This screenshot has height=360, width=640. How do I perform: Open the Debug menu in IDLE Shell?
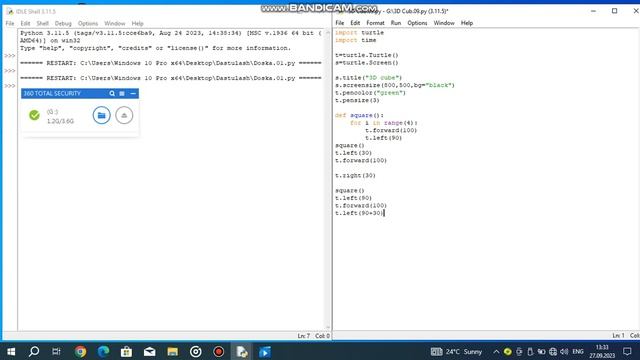coord(63,23)
